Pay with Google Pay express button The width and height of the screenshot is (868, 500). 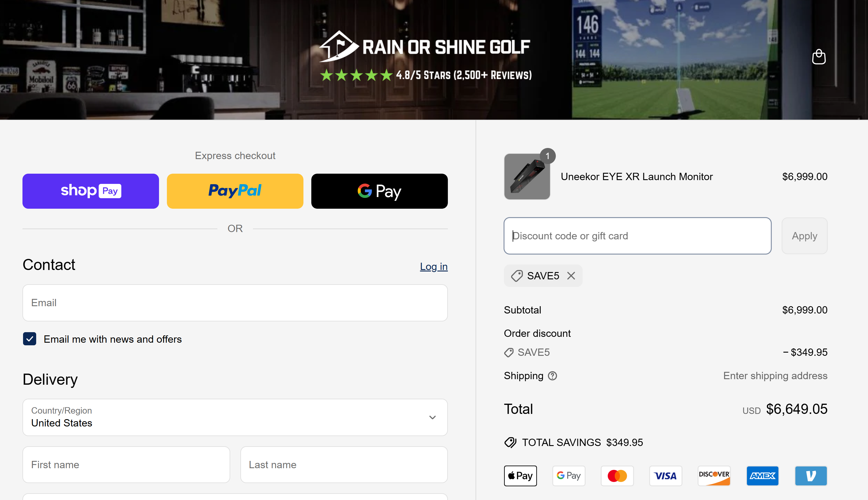379,191
